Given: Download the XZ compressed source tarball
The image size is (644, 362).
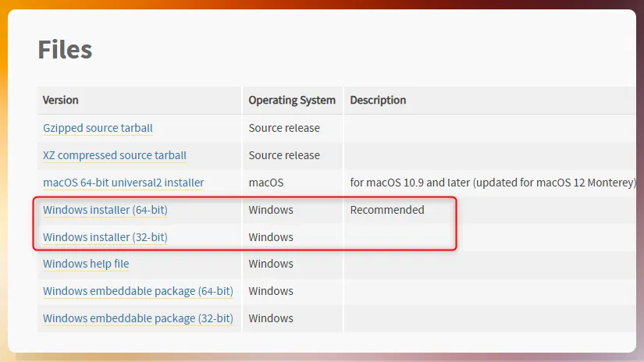Looking at the screenshot, I should pos(114,155).
